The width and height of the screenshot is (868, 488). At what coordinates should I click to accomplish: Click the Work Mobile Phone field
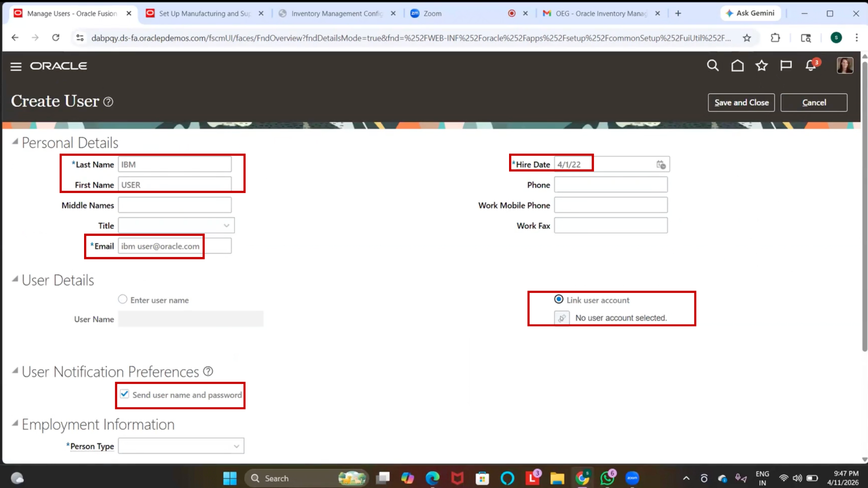coord(611,205)
